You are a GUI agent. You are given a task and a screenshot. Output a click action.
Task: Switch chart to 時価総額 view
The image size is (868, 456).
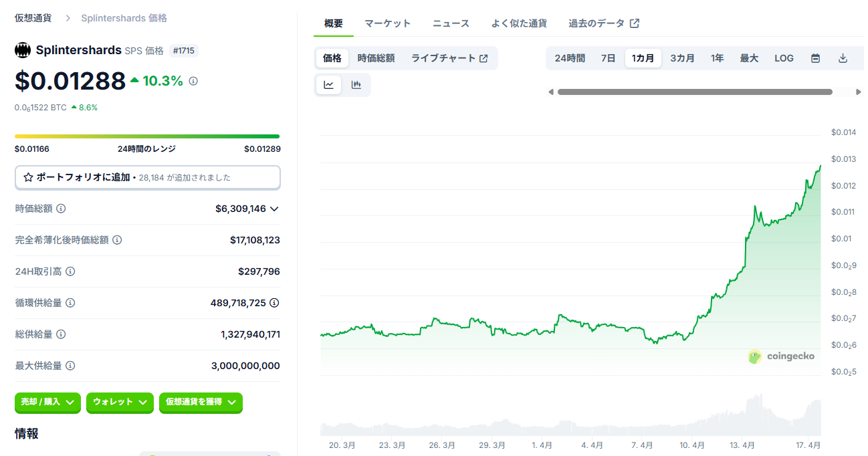[x=376, y=58]
